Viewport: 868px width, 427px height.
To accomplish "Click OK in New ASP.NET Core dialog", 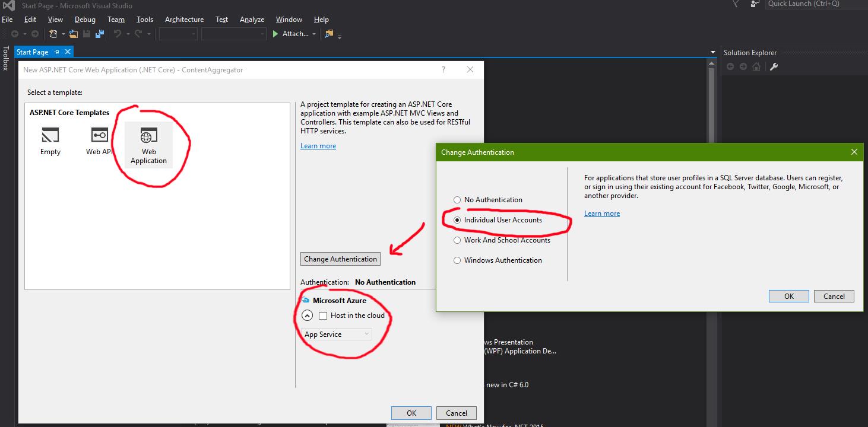I will pos(411,413).
